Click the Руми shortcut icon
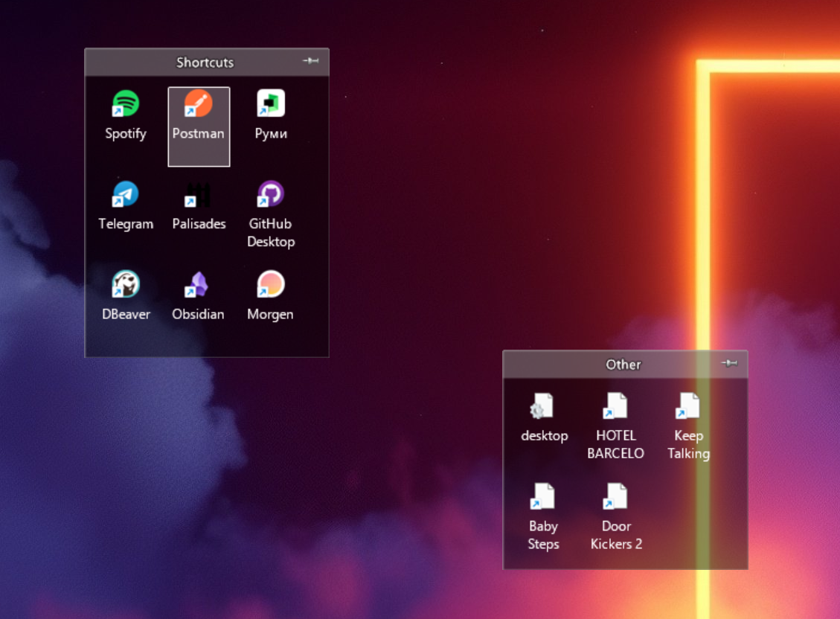The height and width of the screenshot is (619, 840). [271, 105]
